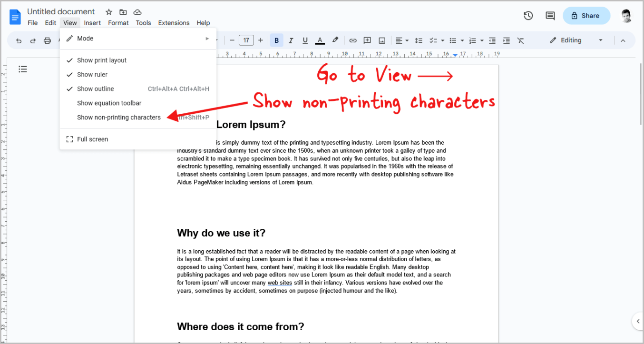The width and height of the screenshot is (644, 344).
Task: Click the heading 'Where does it come from?'
Action: point(241,327)
